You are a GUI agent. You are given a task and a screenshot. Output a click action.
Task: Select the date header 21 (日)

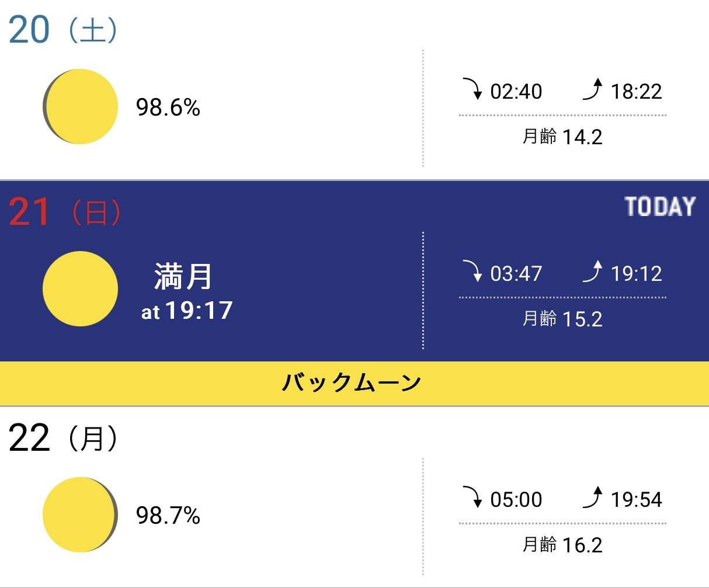click(64, 213)
